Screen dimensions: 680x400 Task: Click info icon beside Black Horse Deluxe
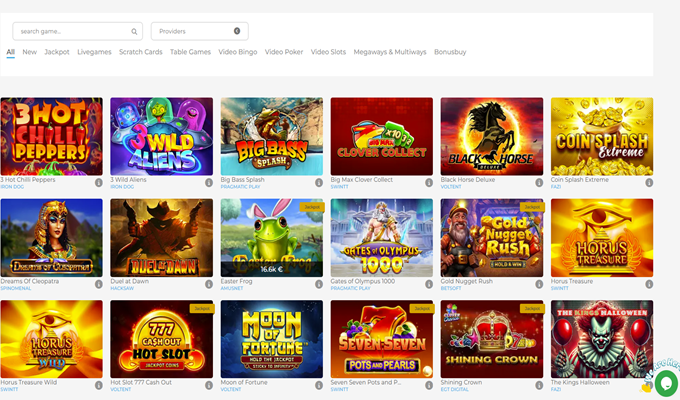538,183
